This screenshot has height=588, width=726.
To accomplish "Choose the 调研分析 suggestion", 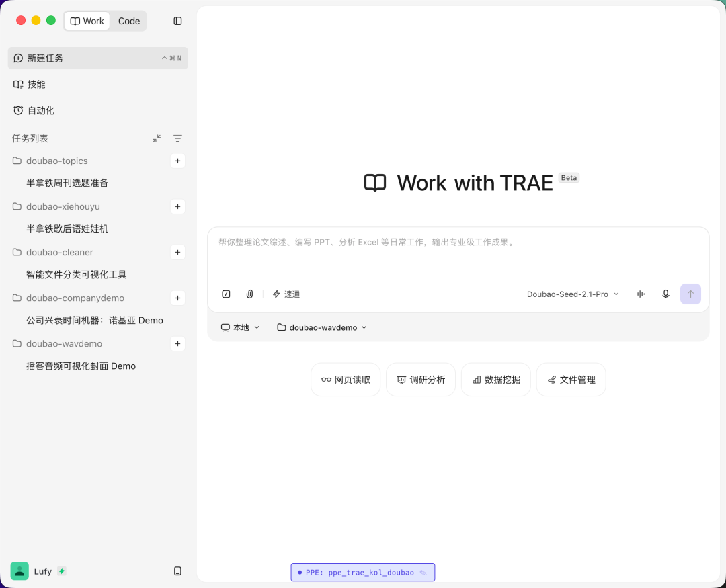I will tap(421, 380).
